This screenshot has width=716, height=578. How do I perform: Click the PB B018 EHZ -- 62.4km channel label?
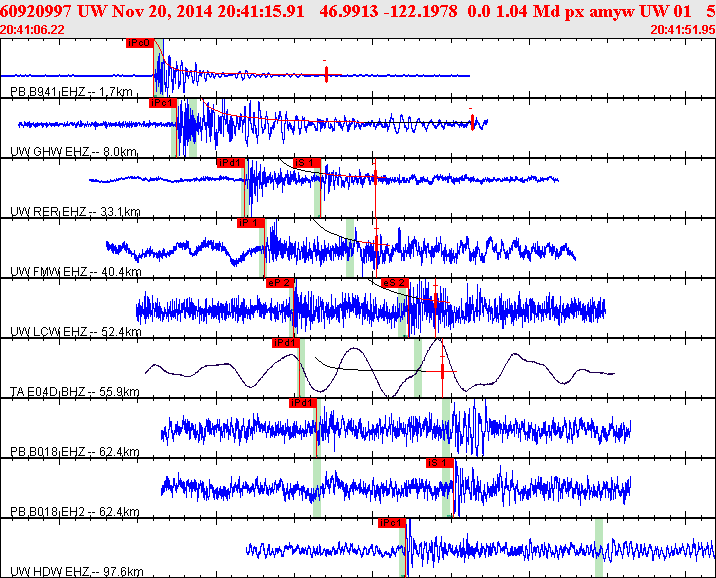click(x=74, y=452)
